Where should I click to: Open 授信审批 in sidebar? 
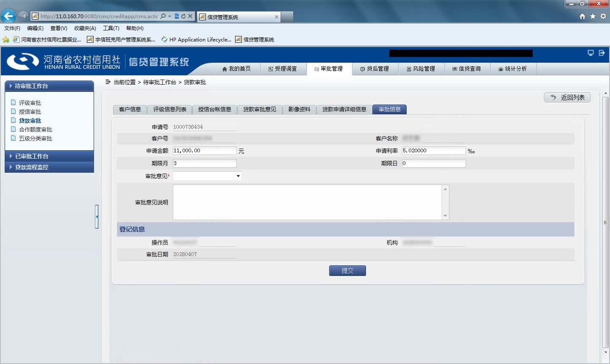click(30, 112)
